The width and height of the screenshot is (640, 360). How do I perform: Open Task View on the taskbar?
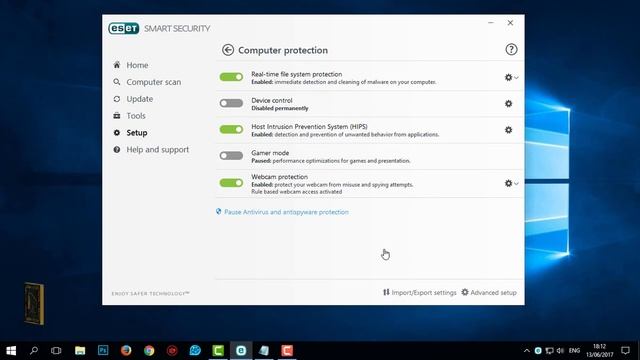[56, 351]
